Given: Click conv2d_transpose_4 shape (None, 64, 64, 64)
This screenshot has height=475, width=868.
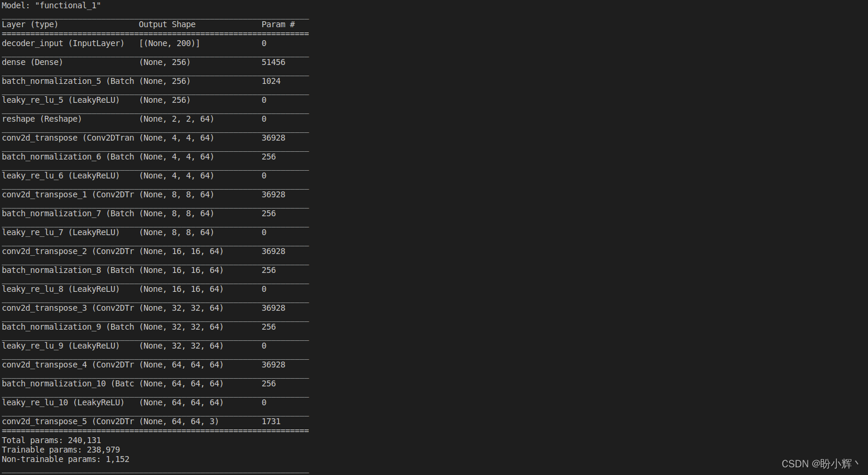Looking at the screenshot, I should click(x=181, y=365).
